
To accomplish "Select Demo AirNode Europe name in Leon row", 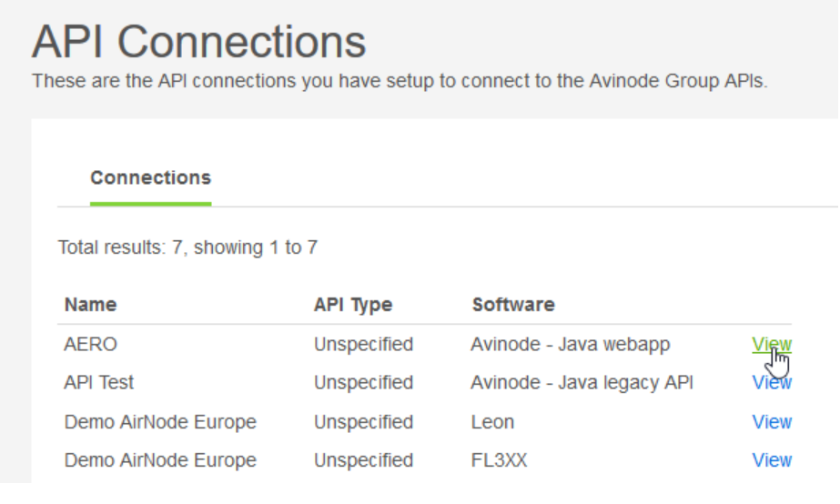I will 160,422.
